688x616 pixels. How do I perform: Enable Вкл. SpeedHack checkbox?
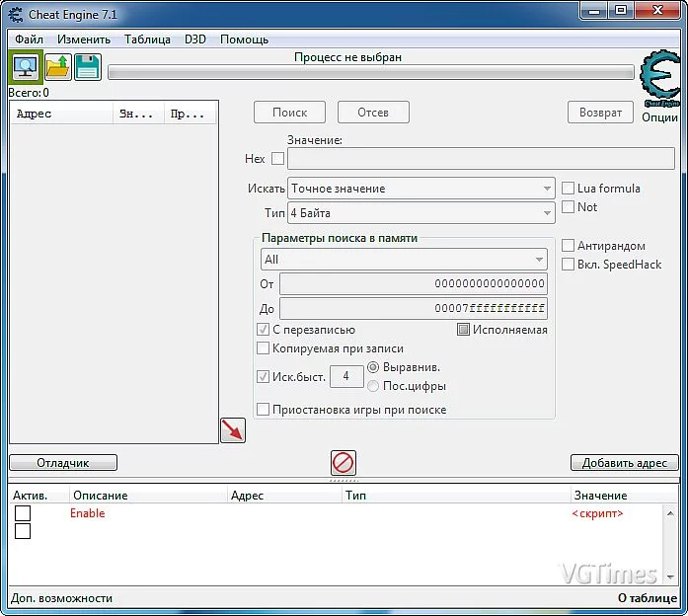click(x=568, y=265)
